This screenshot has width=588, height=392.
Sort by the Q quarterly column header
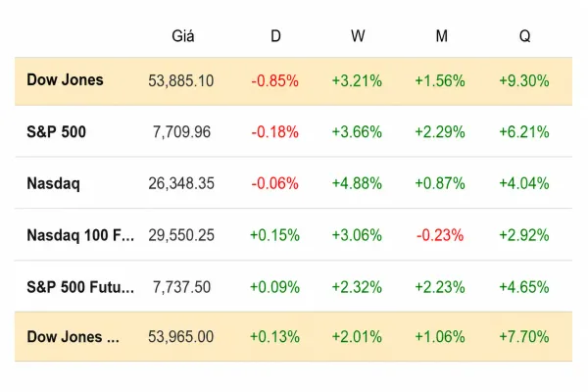pyautogui.click(x=524, y=36)
